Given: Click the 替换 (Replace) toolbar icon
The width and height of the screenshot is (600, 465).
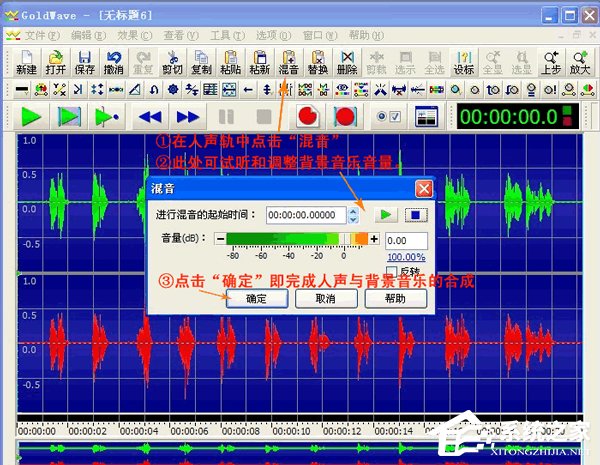Looking at the screenshot, I should point(318,63).
